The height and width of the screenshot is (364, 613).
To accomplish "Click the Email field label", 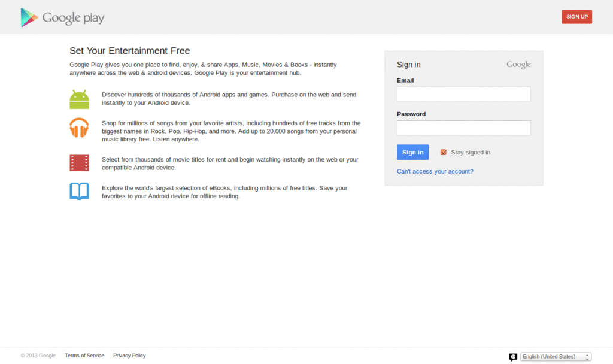I will (405, 80).
